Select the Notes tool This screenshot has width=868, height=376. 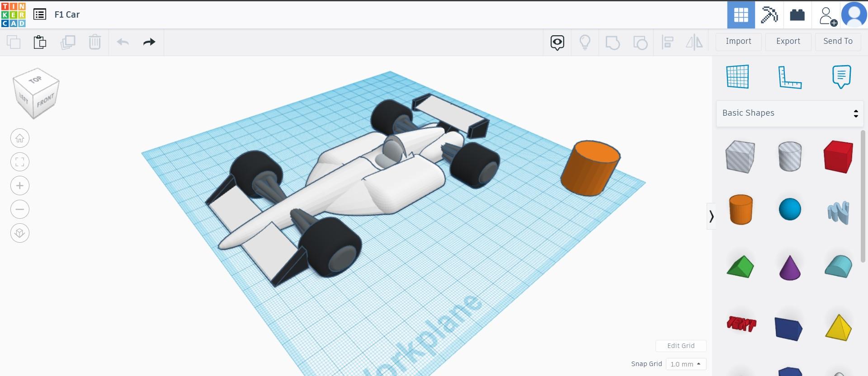pyautogui.click(x=841, y=77)
